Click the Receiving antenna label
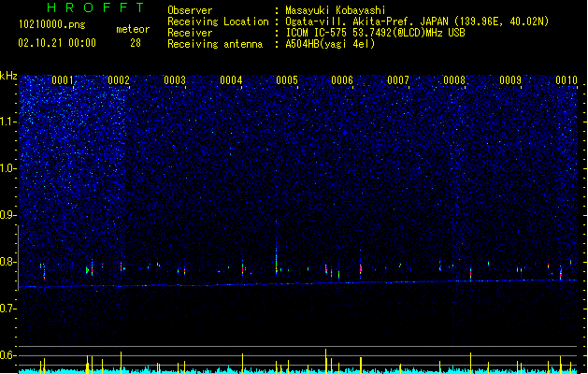This screenshot has width=588, height=374. click(215, 44)
